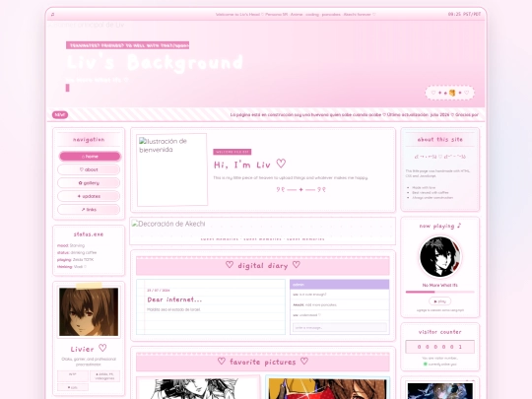Click the 'Liv's Background' header title

tap(155, 63)
